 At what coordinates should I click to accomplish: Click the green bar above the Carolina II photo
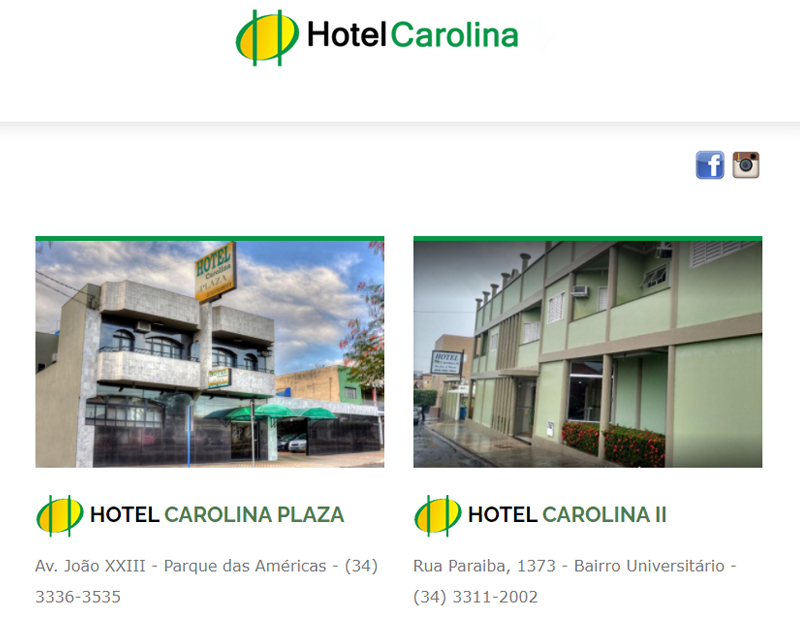point(588,238)
